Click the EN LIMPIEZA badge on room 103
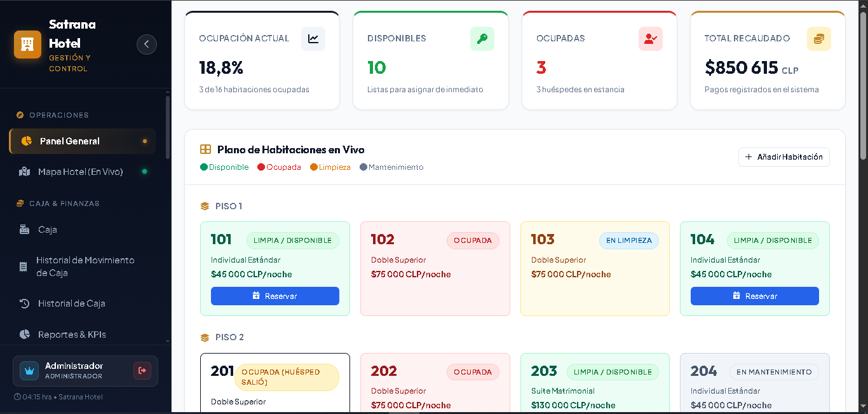 (629, 240)
